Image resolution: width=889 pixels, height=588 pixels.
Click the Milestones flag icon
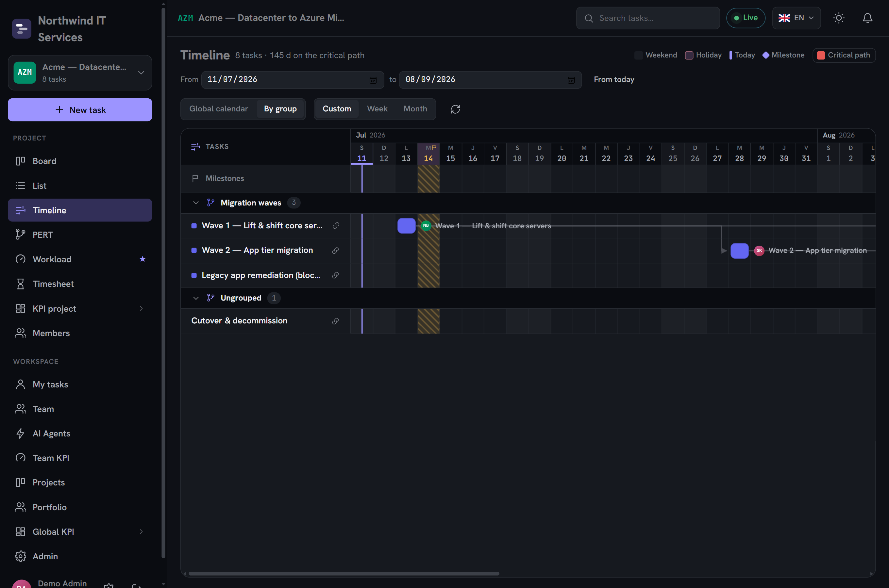[195, 178]
